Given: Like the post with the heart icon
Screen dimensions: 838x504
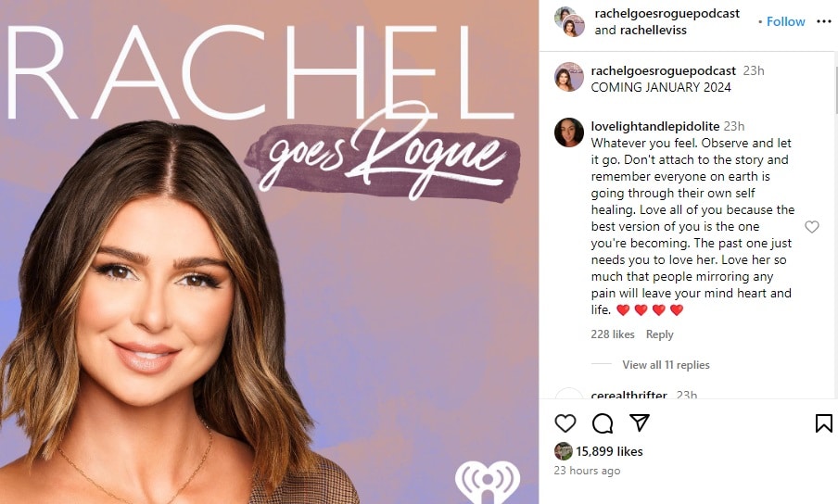Looking at the screenshot, I should pyautogui.click(x=565, y=423).
